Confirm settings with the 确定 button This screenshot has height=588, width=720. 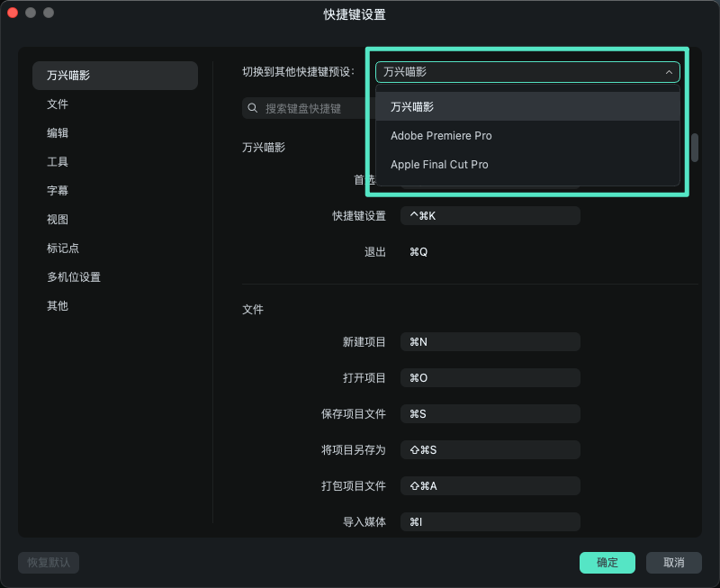point(607,562)
